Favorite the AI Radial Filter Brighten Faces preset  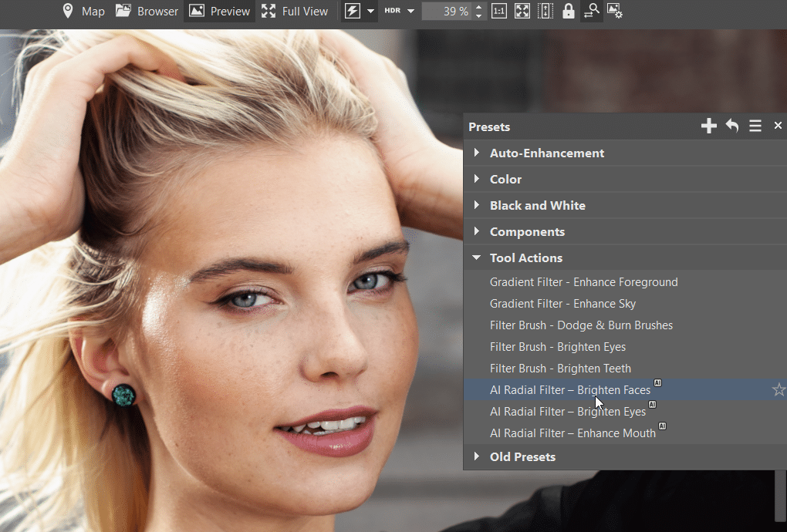779,390
